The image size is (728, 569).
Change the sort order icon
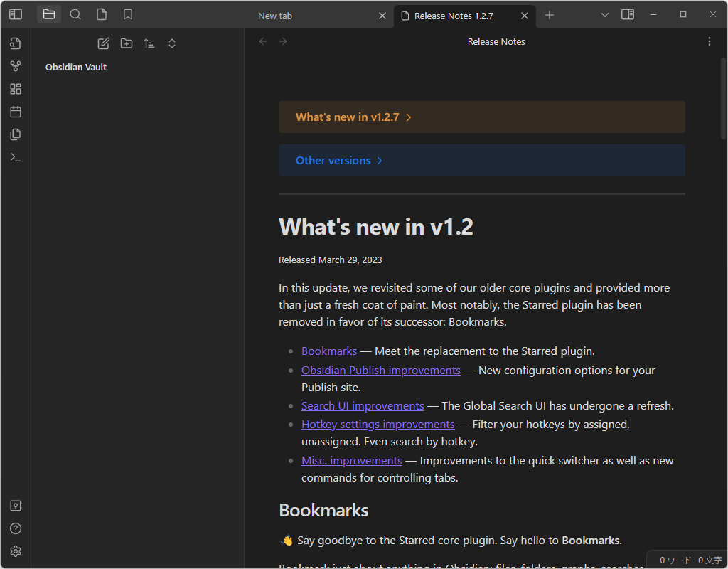pos(149,43)
